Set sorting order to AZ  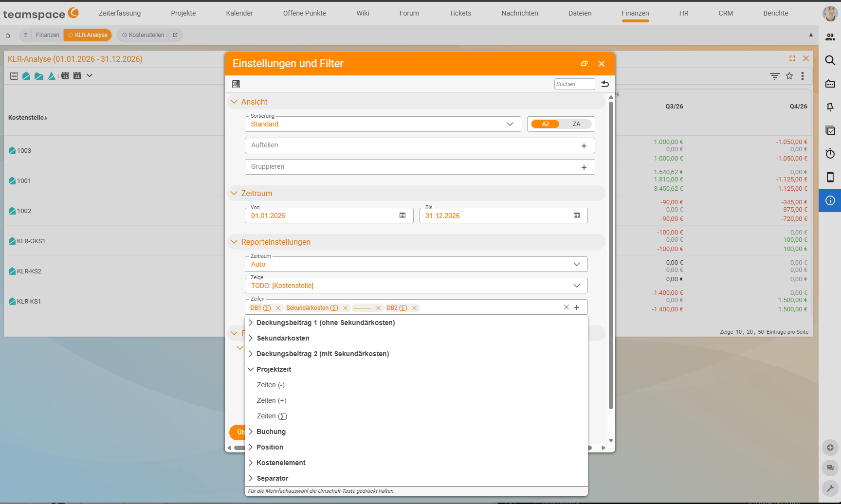click(546, 124)
